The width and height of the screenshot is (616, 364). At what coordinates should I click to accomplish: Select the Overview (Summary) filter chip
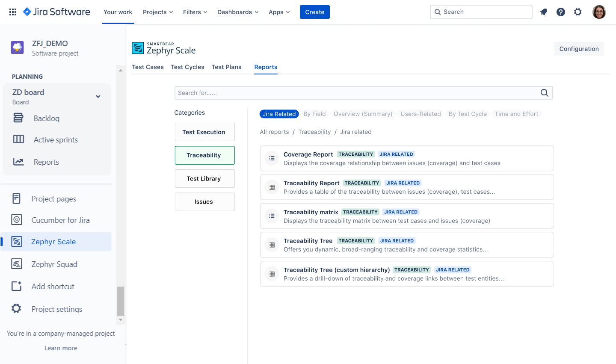363,114
